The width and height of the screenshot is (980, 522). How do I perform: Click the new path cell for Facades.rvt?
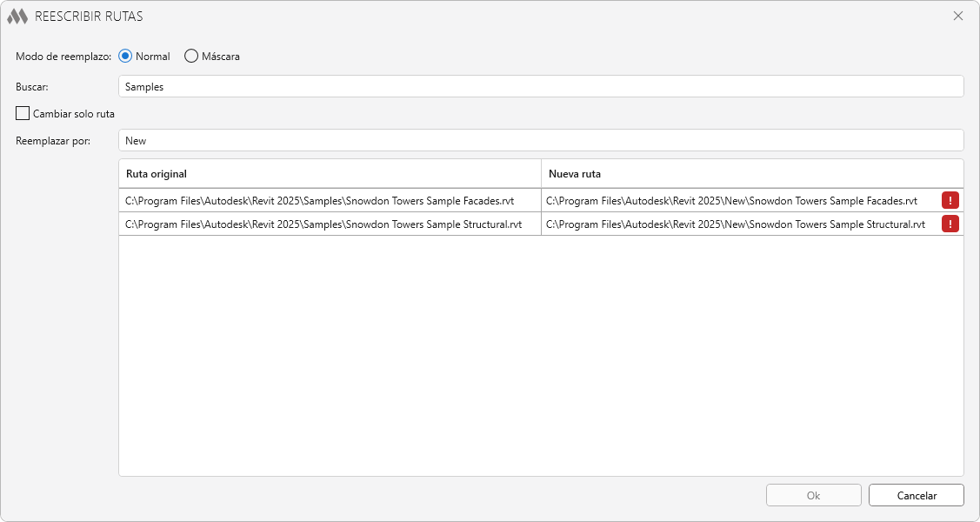(731, 201)
